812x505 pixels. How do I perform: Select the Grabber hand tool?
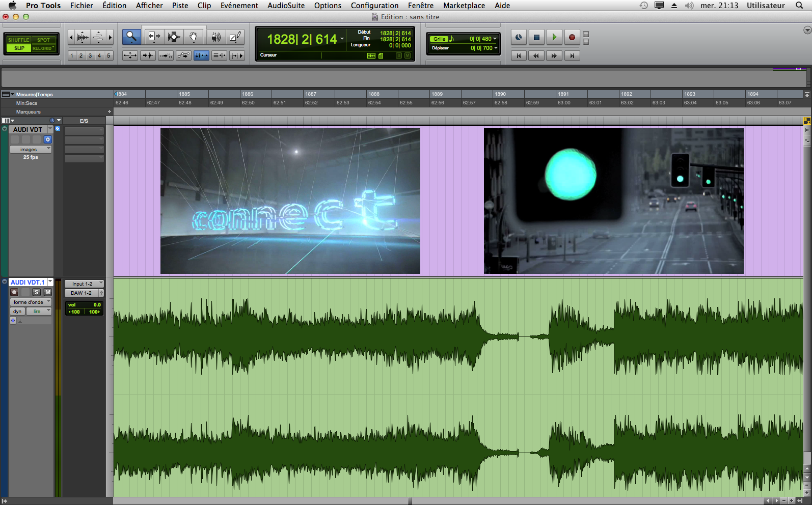(x=194, y=37)
